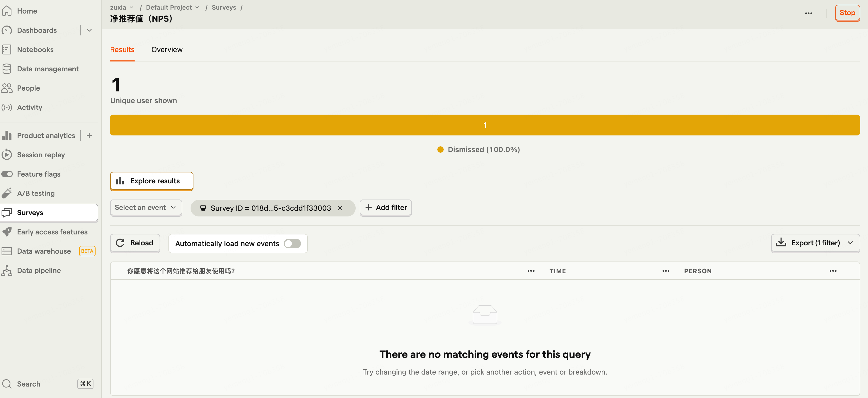Screen dimensions: 868x398
Task: Click the plus icon beside Product analytics
Action: tap(89, 135)
